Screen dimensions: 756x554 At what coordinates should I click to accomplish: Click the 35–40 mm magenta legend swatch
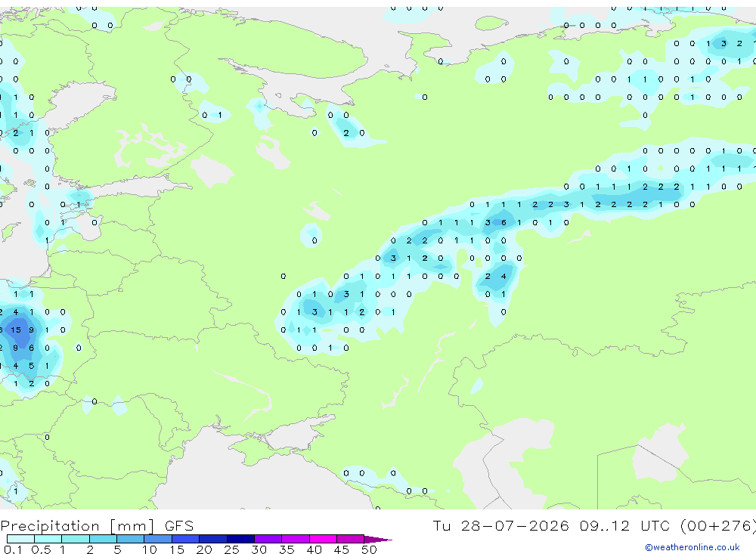pyautogui.click(x=295, y=539)
